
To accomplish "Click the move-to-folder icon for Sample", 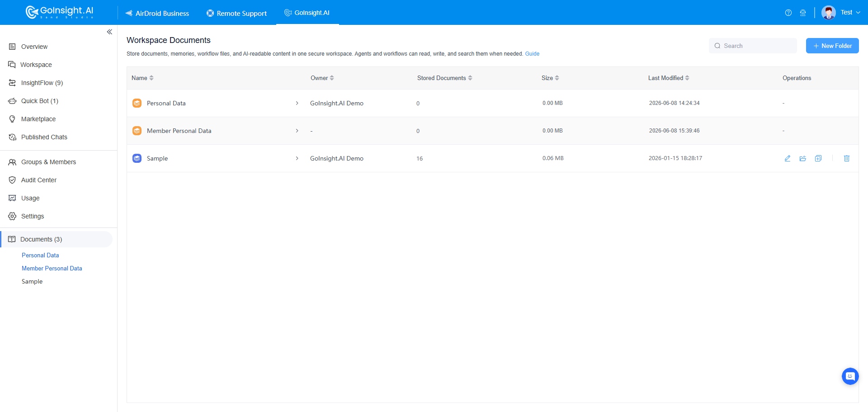I will point(803,158).
